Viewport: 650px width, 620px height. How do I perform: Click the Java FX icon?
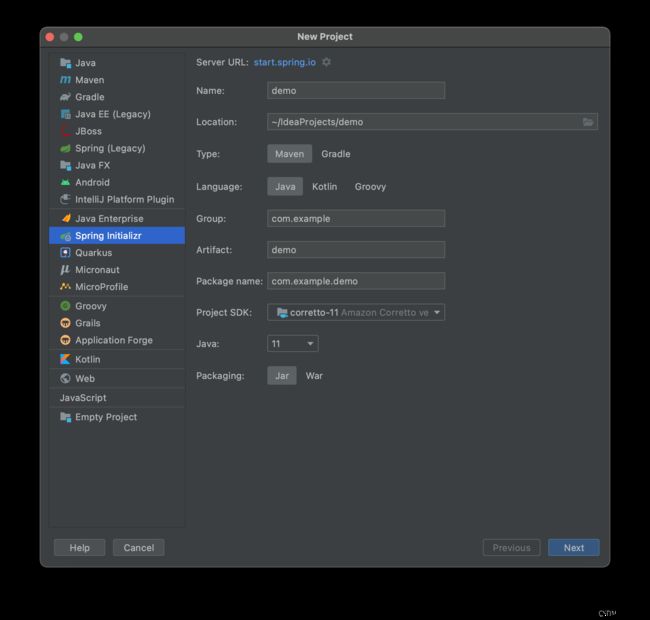65,165
